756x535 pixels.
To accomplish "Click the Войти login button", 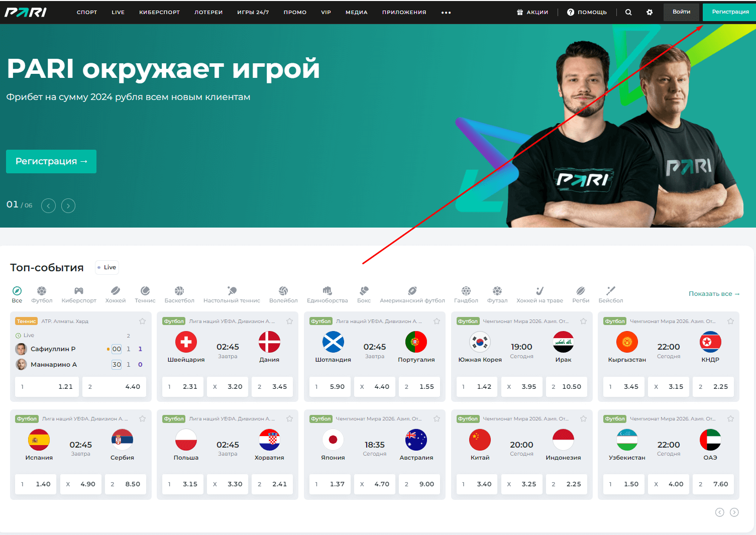I will pos(681,12).
